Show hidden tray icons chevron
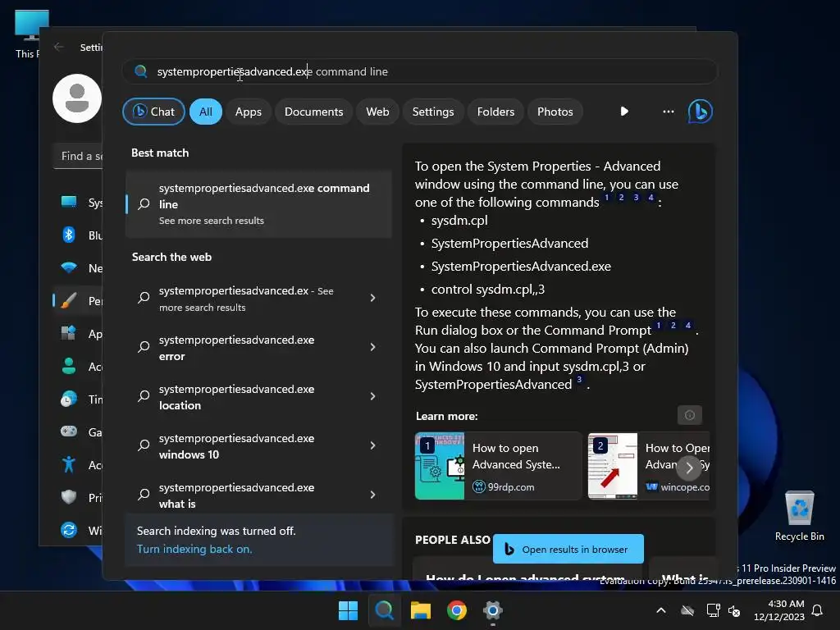The height and width of the screenshot is (630, 840). click(661, 610)
